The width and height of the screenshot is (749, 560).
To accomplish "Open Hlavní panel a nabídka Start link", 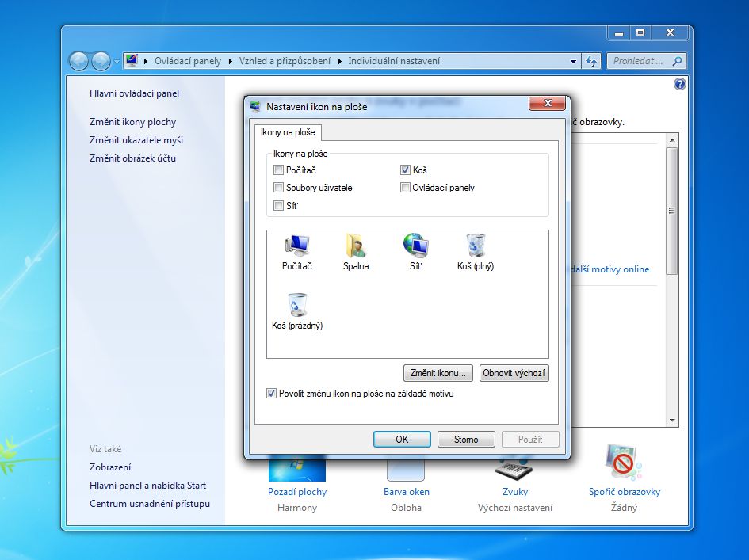I will (x=147, y=486).
